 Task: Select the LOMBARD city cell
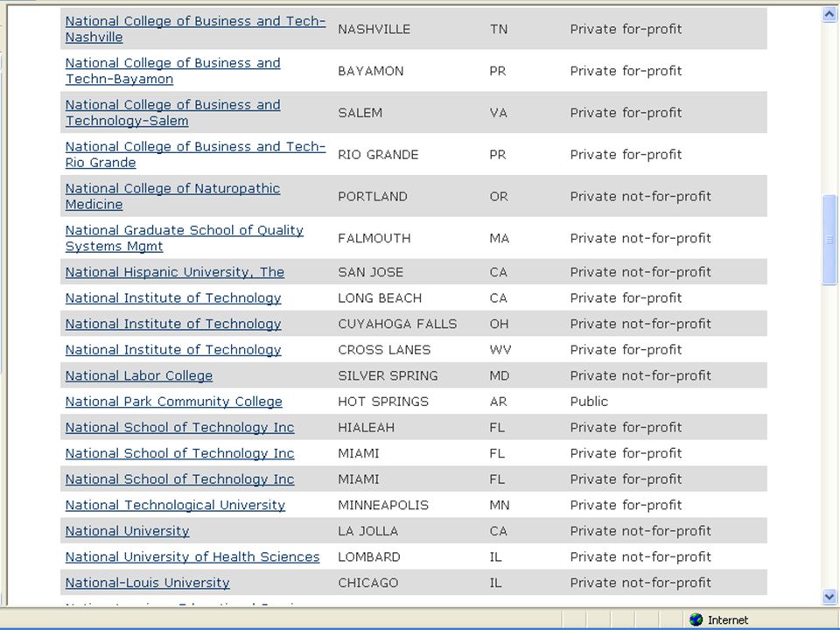(x=368, y=556)
